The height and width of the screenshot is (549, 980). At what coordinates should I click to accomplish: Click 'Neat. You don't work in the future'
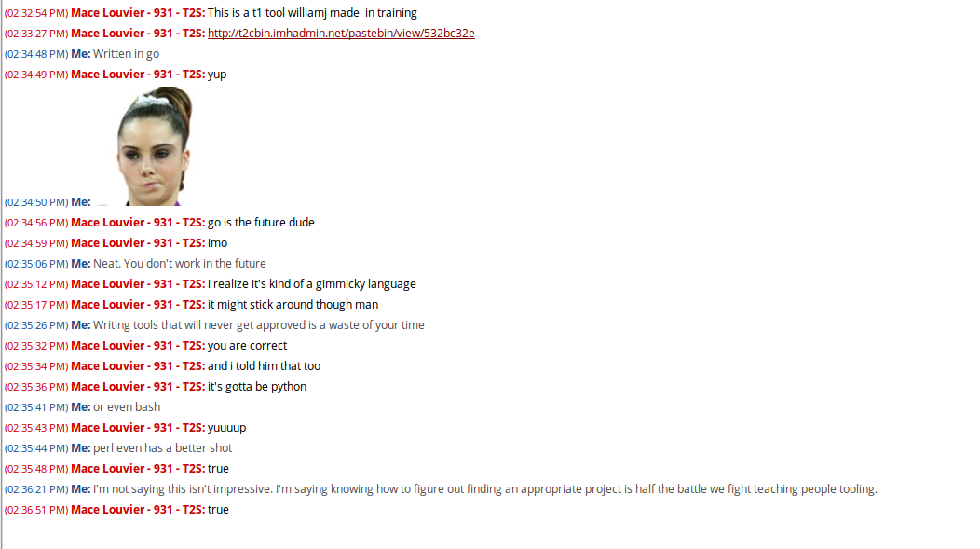click(180, 264)
